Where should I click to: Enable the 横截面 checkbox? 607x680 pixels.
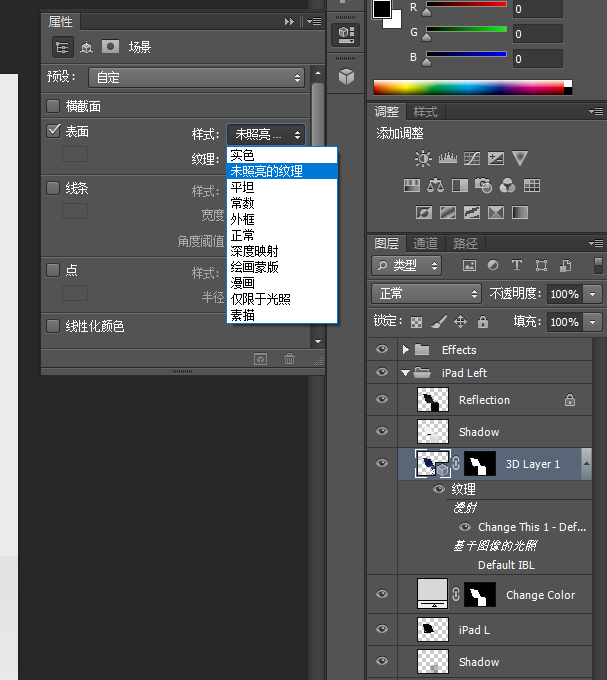(x=54, y=106)
